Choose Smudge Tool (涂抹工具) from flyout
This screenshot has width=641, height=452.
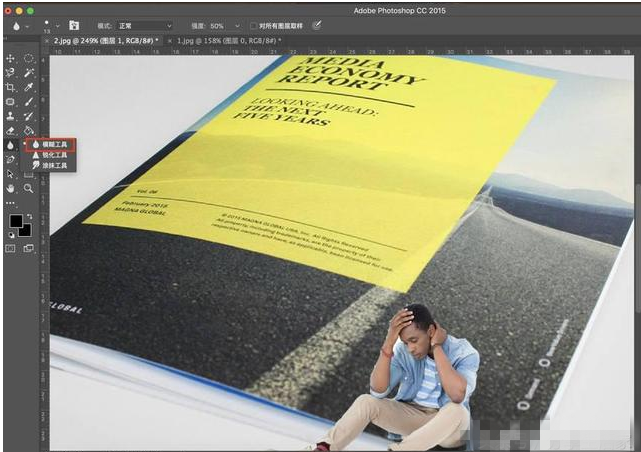(50, 165)
